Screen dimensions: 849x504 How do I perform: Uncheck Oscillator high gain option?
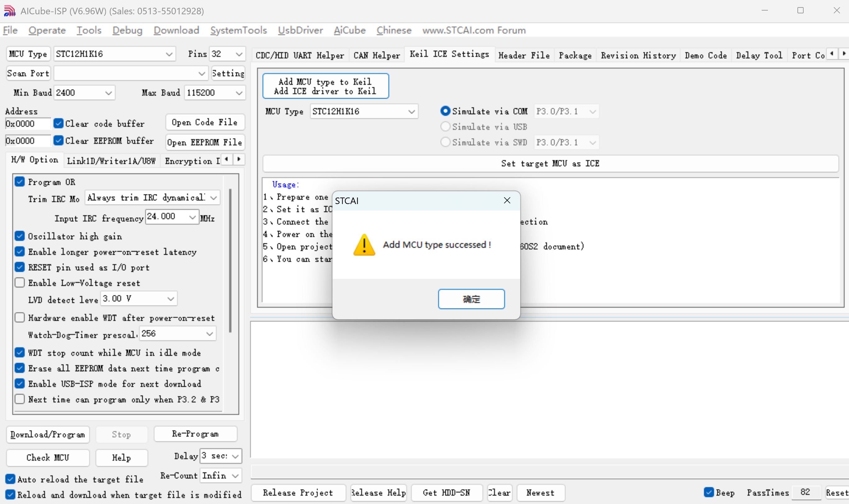coord(20,236)
